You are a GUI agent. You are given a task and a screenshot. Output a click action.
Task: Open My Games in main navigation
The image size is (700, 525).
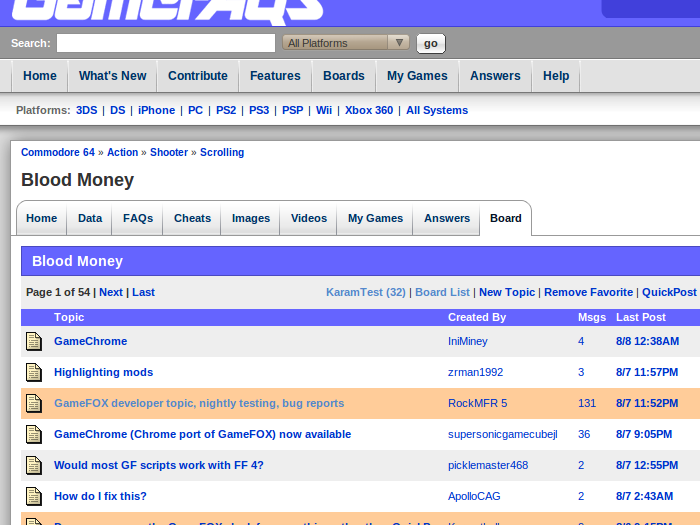point(417,76)
